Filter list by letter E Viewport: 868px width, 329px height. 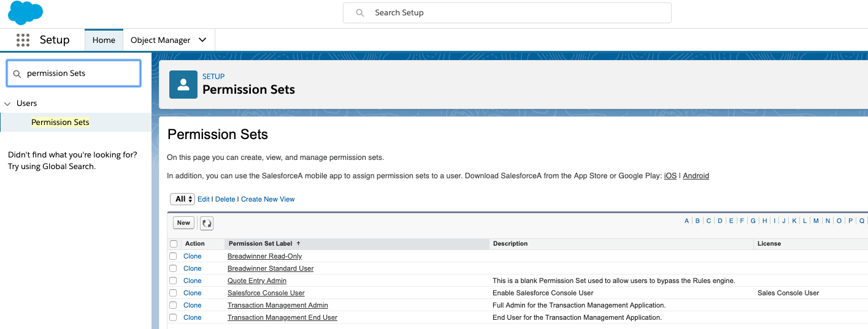point(731,221)
